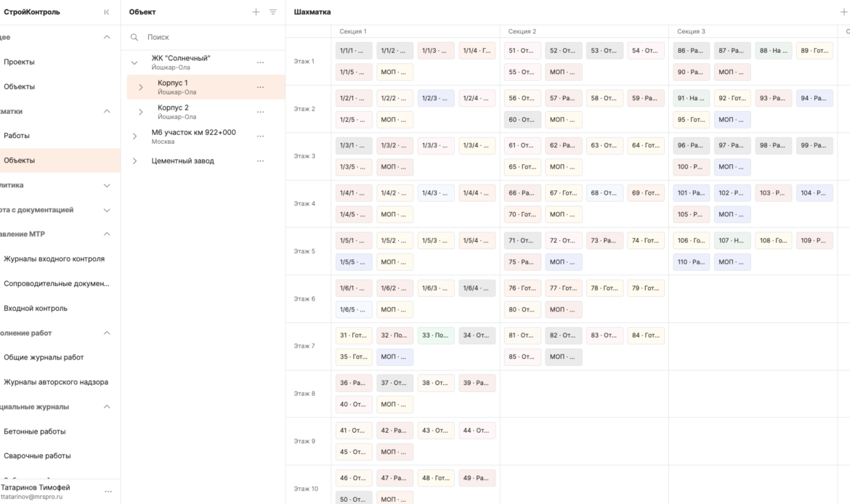The image size is (850, 504).
Task: Select apartment cell 33 on Этаж 7
Action: click(x=436, y=336)
